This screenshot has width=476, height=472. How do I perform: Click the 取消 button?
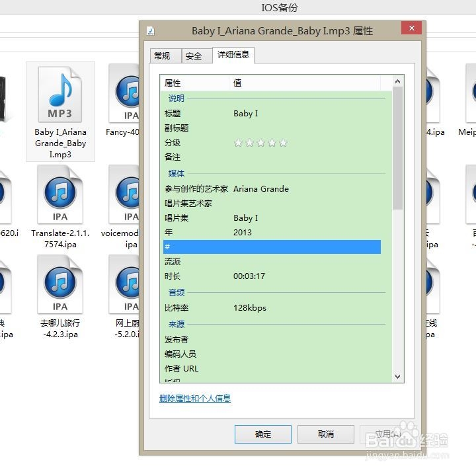(326, 434)
